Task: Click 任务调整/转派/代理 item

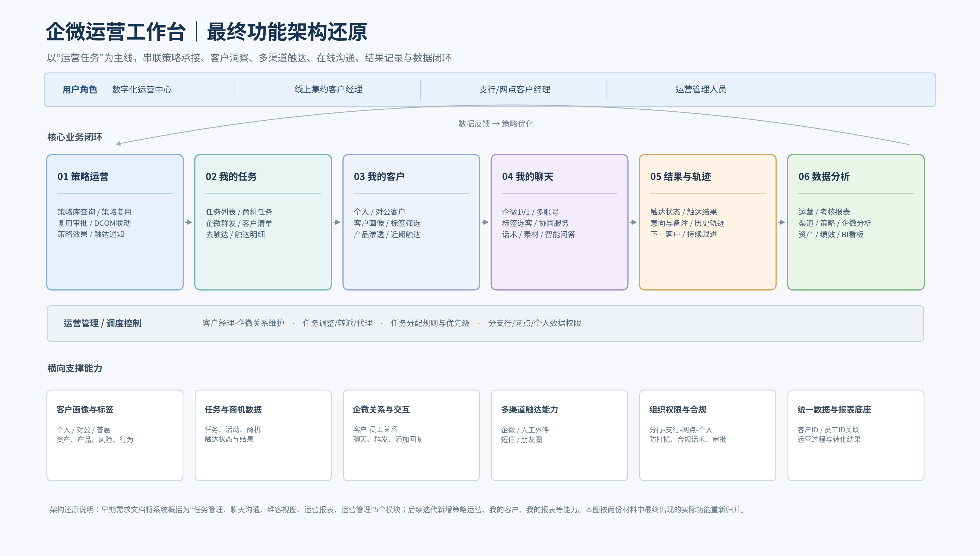Action: tap(337, 323)
